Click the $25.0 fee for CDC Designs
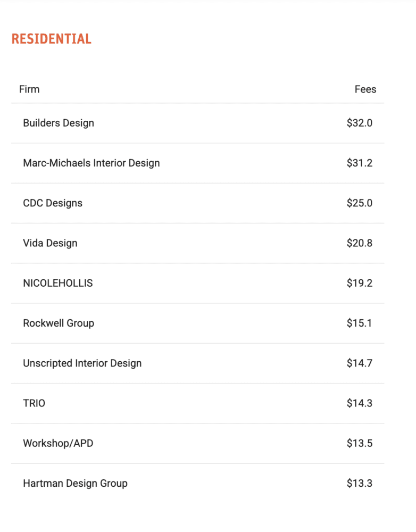416x532 pixels. coord(359,203)
